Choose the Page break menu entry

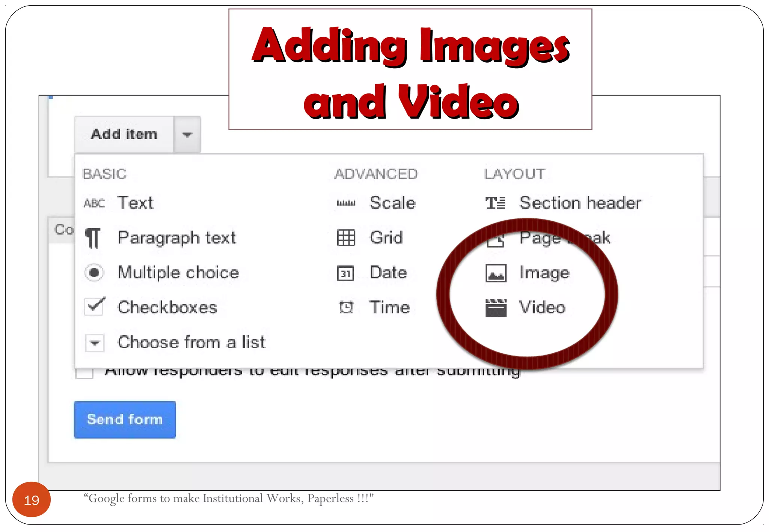pos(565,238)
